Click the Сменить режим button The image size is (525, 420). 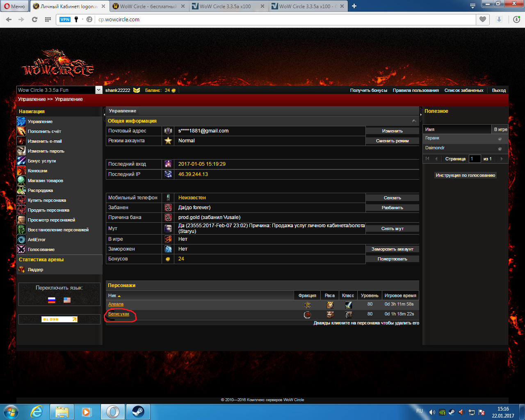392,141
